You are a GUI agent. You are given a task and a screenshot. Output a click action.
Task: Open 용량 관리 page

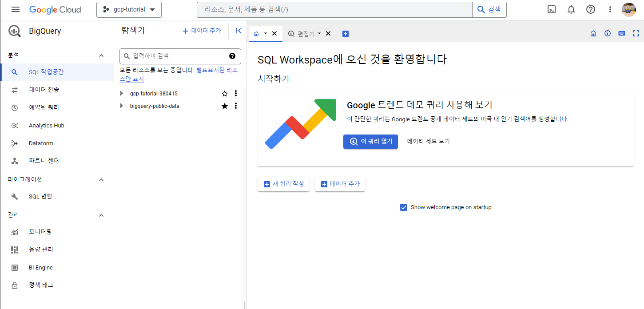click(x=57, y=250)
